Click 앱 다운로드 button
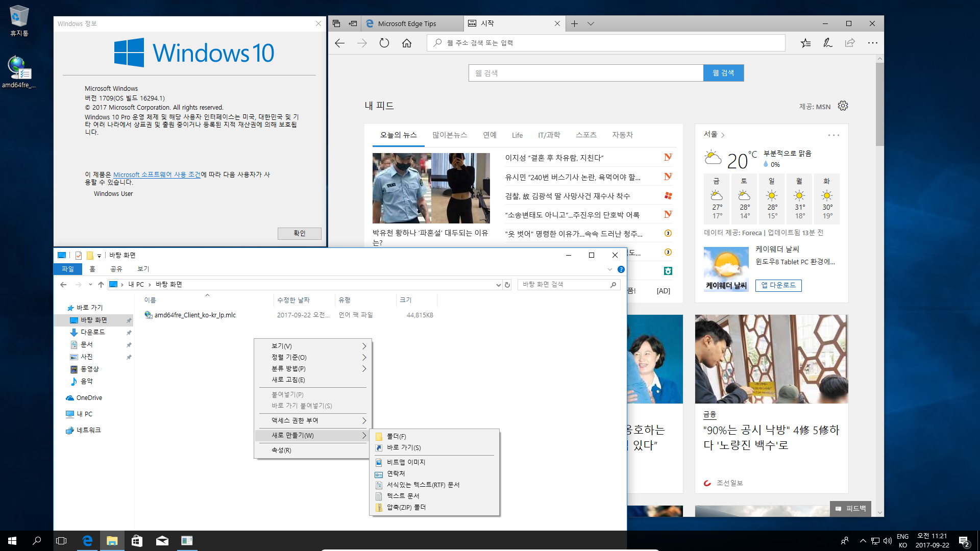 click(778, 285)
